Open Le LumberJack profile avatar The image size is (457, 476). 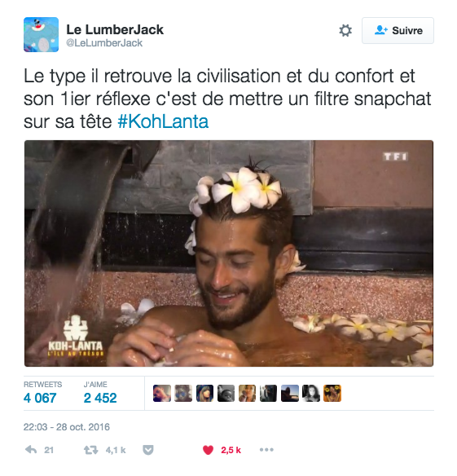pyautogui.click(x=41, y=34)
